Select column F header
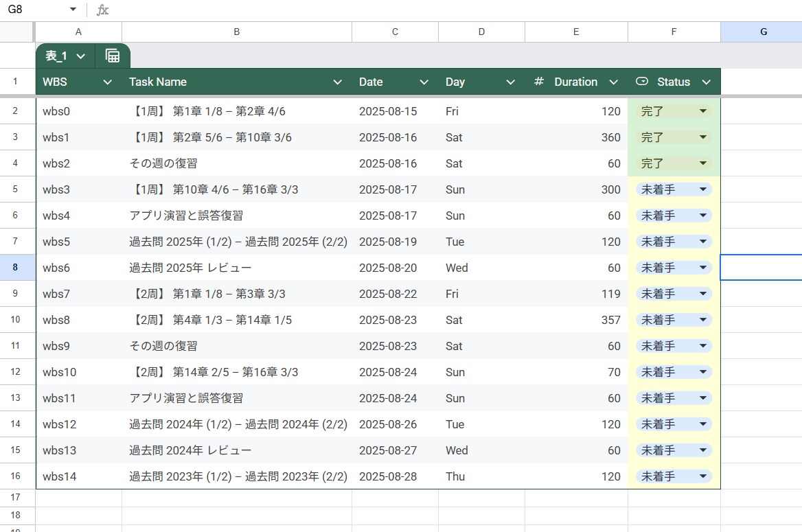 coord(674,32)
